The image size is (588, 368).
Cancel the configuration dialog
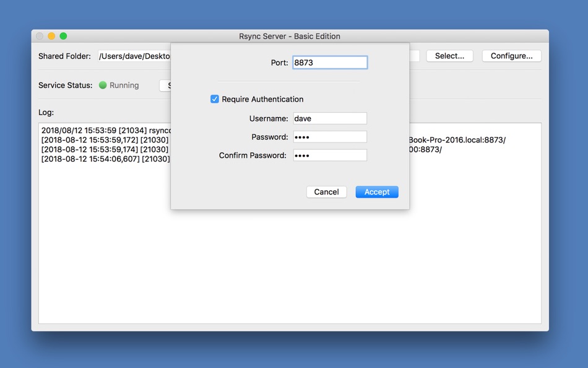(326, 192)
